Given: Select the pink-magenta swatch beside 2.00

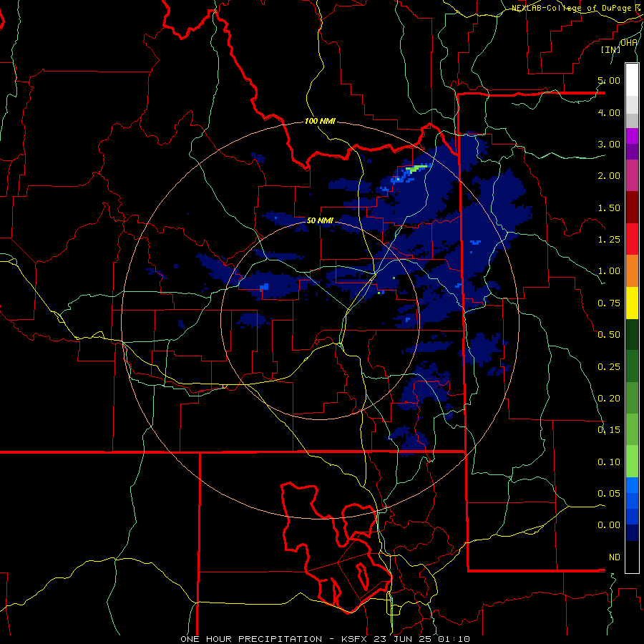Looking at the screenshot, I should 632,175.
